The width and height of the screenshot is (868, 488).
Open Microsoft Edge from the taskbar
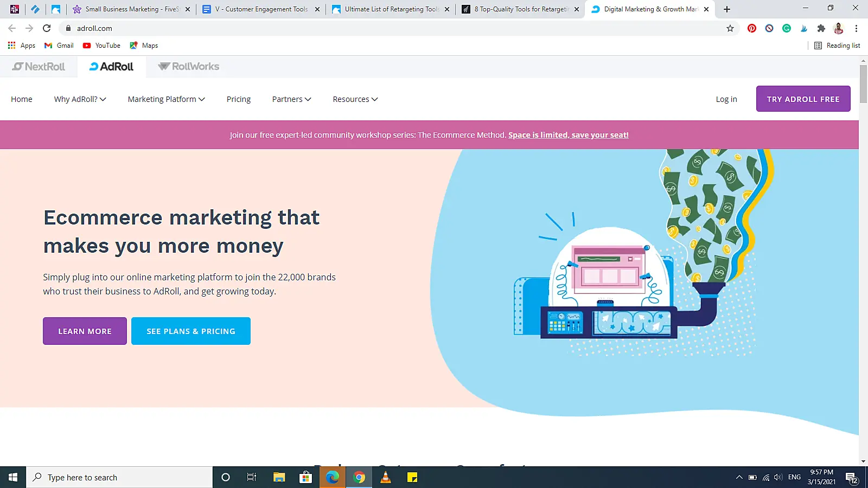[333, 477]
